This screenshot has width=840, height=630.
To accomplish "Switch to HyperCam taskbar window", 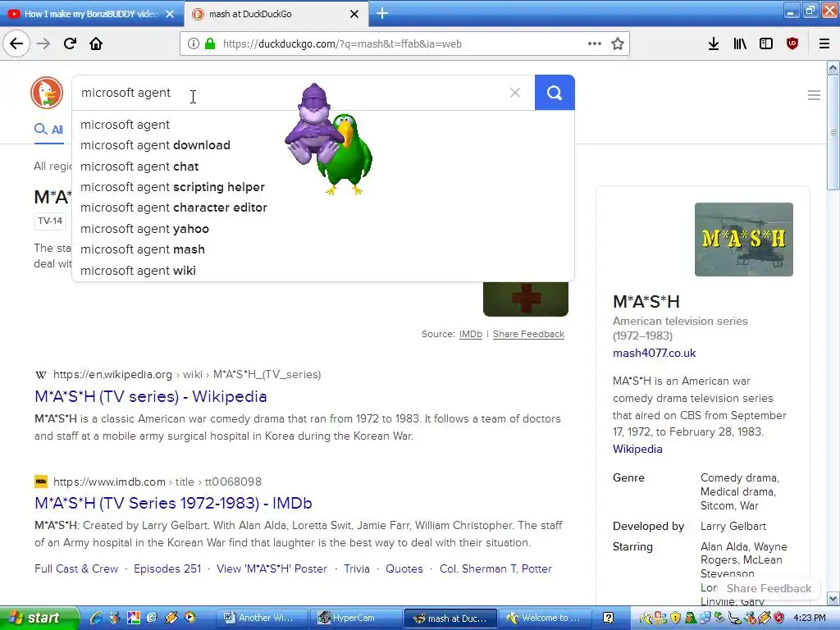I will (356, 619).
